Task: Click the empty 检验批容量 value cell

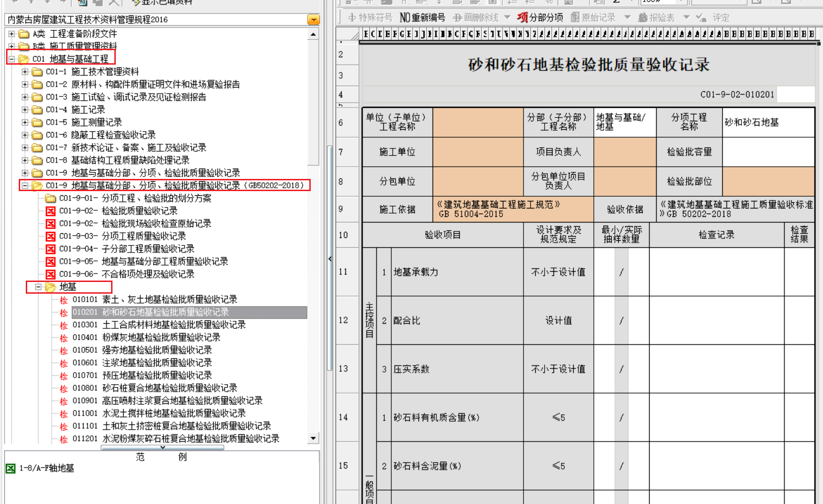Action: point(768,152)
